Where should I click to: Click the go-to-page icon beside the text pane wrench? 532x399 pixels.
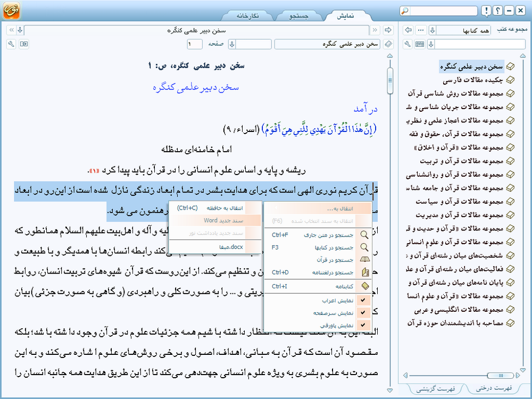24,44
